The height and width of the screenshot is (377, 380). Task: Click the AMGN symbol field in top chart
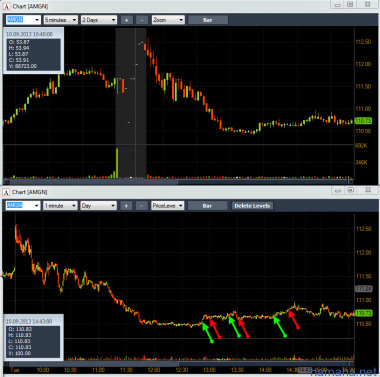(23, 20)
